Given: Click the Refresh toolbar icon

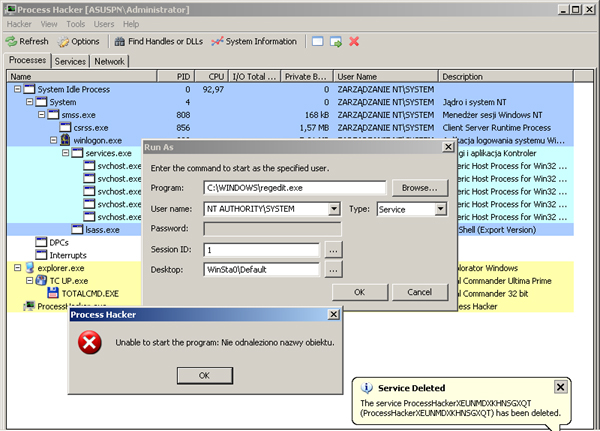Looking at the screenshot, I should coord(11,41).
